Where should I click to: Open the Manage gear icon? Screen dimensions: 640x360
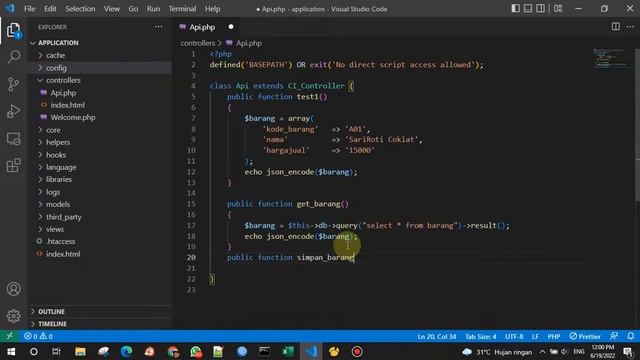coord(13,316)
